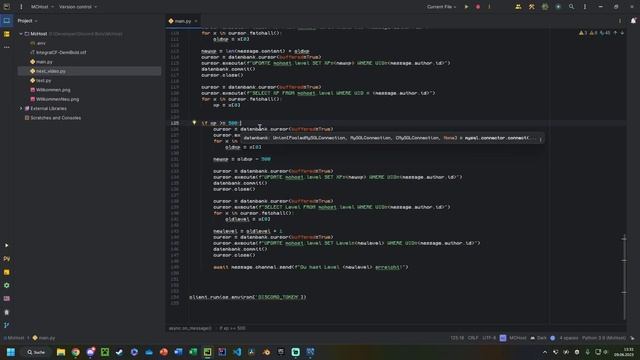The width and height of the screenshot is (640, 360).
Task: Open more run actions next to debug
Action: point(489,7)
